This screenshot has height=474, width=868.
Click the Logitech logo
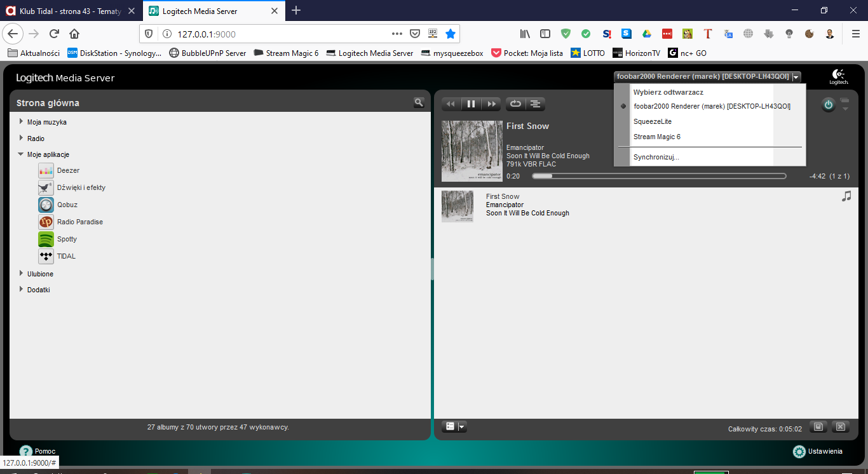tap(838, 76)
